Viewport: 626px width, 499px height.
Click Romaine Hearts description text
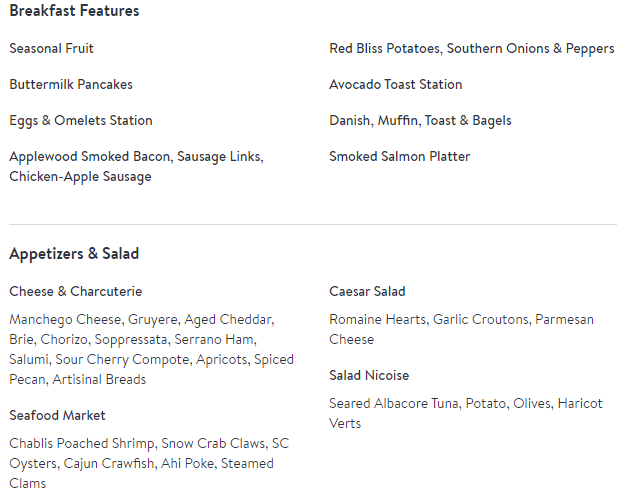click(462, 329)
